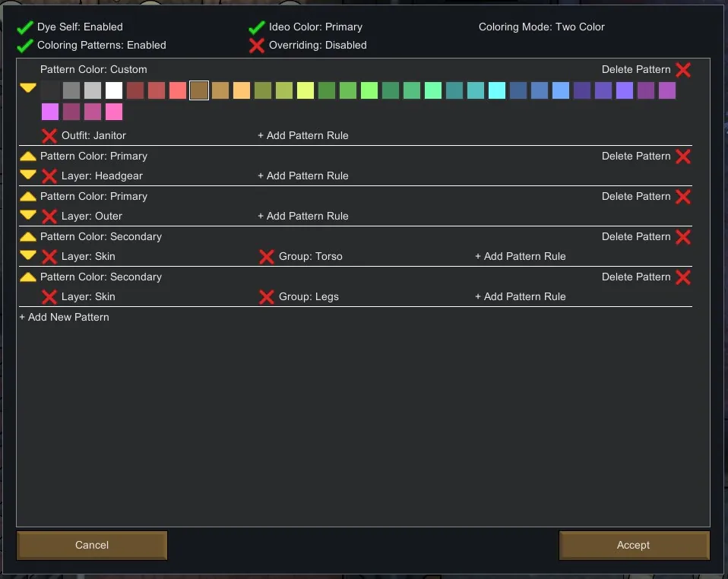Enable the Overriding option
This screenshot has width=728, height=579.
pyautogui.click(x=257, y=46)
